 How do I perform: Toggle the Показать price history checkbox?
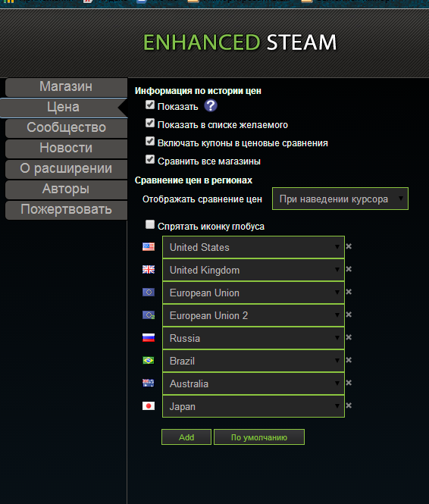[150, 105]
